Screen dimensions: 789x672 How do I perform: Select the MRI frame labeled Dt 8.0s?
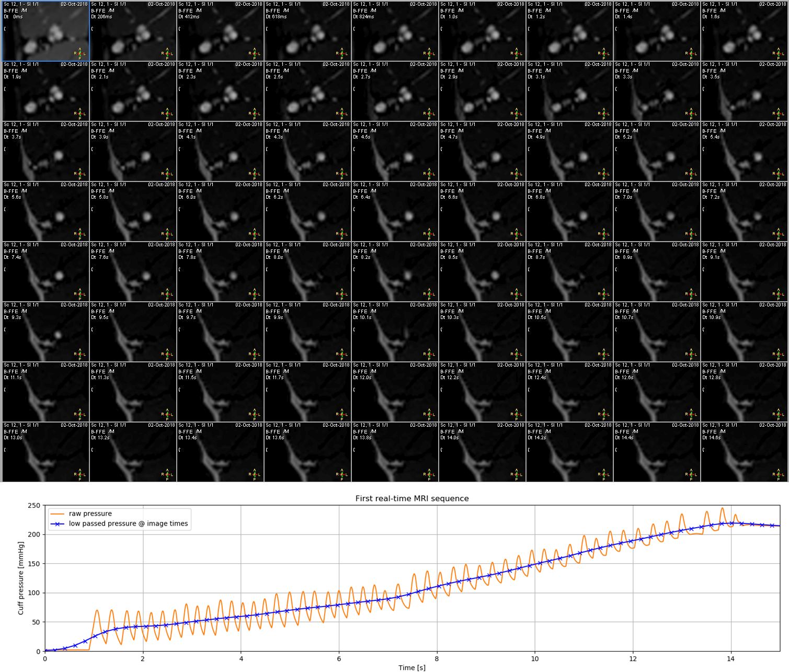(x=307, y=272)
